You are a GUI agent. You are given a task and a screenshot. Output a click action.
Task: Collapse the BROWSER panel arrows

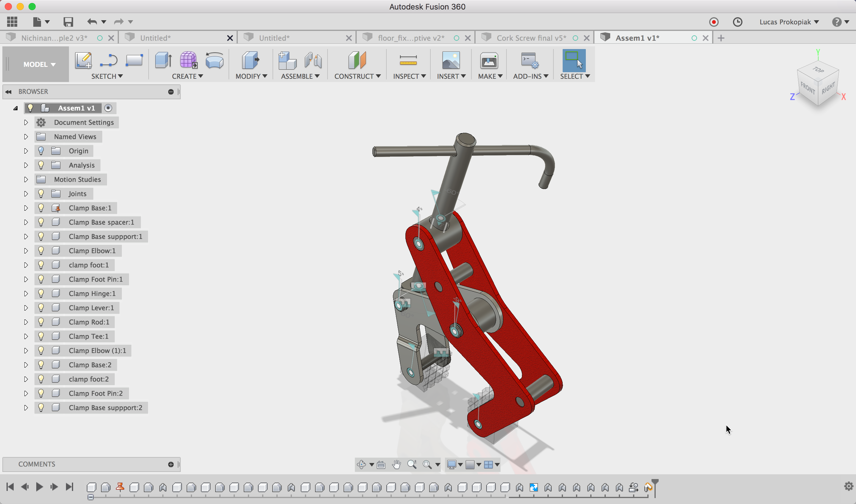(x=9, y=92)
